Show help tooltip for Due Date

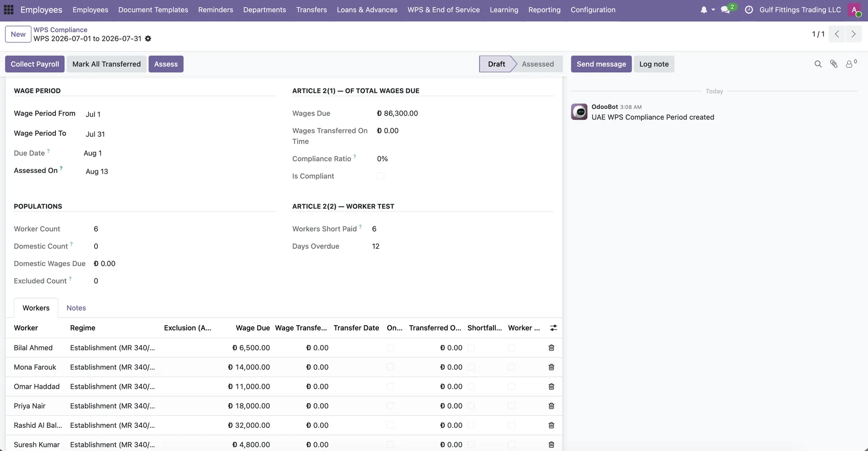(x=48, y=151)
